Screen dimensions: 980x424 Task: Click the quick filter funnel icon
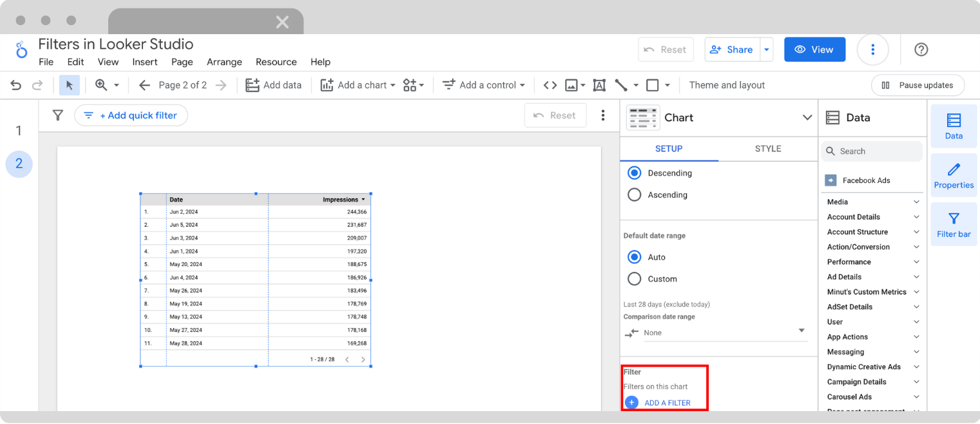tap(57, 115)
